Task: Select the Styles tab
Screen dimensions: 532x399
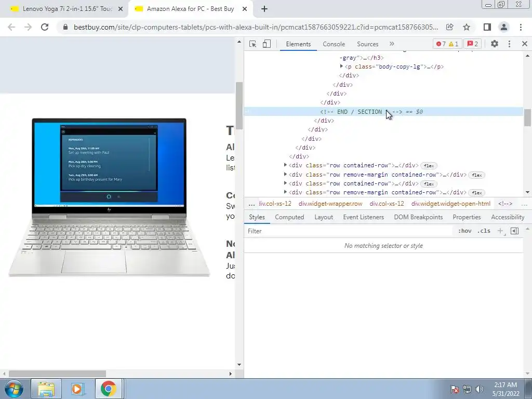Action: coord(257,217)
